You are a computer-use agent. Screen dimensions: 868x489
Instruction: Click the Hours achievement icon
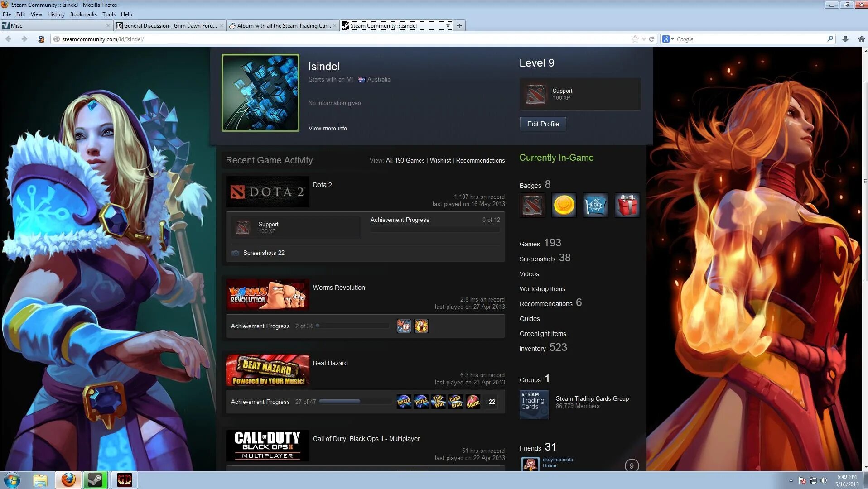[x=473, y=402]
